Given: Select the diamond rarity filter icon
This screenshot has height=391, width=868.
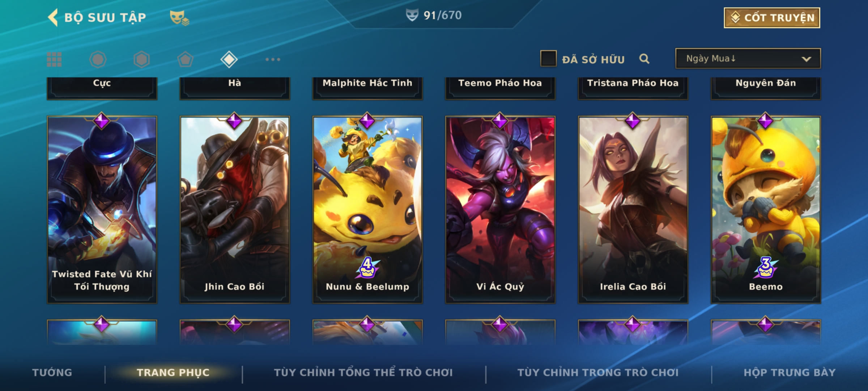Looking at the screenshot, I should (229, 59).
